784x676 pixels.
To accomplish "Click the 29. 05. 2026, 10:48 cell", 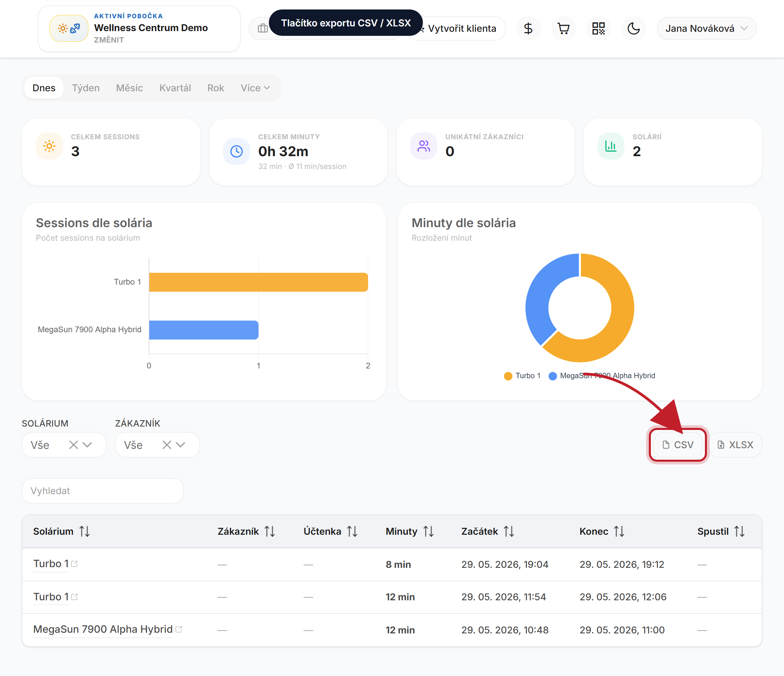I will tap(505, 630).
